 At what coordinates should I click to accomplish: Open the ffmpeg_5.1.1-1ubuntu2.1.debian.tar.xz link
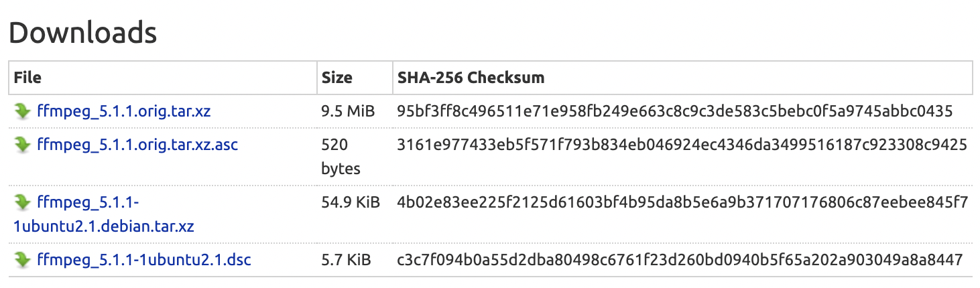[104, 214]
